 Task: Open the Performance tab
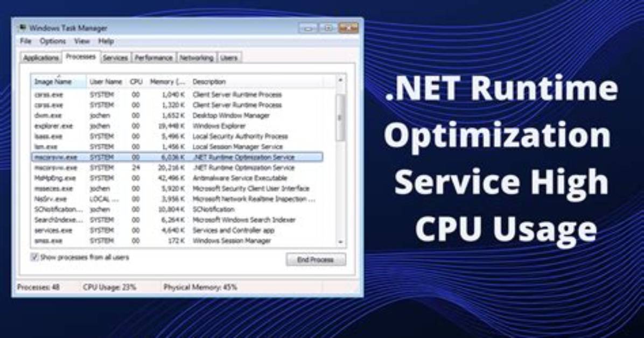click(153, 58)
